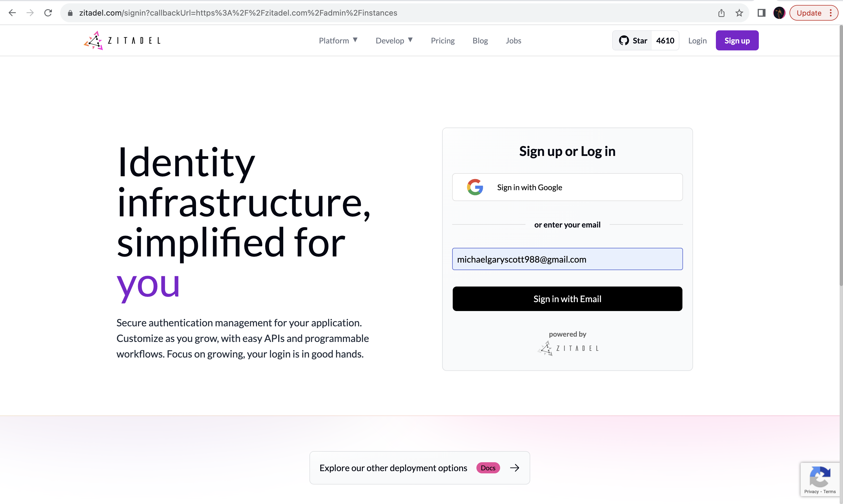Click the ZITADEL logo in the header
The image size is (843, 504).
pyautogui.click(x=122, y=40)
